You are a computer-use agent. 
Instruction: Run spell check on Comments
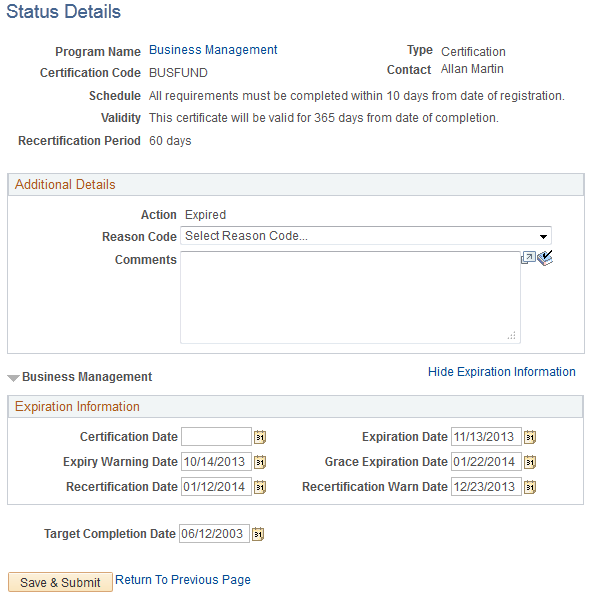tap(545, 258)
